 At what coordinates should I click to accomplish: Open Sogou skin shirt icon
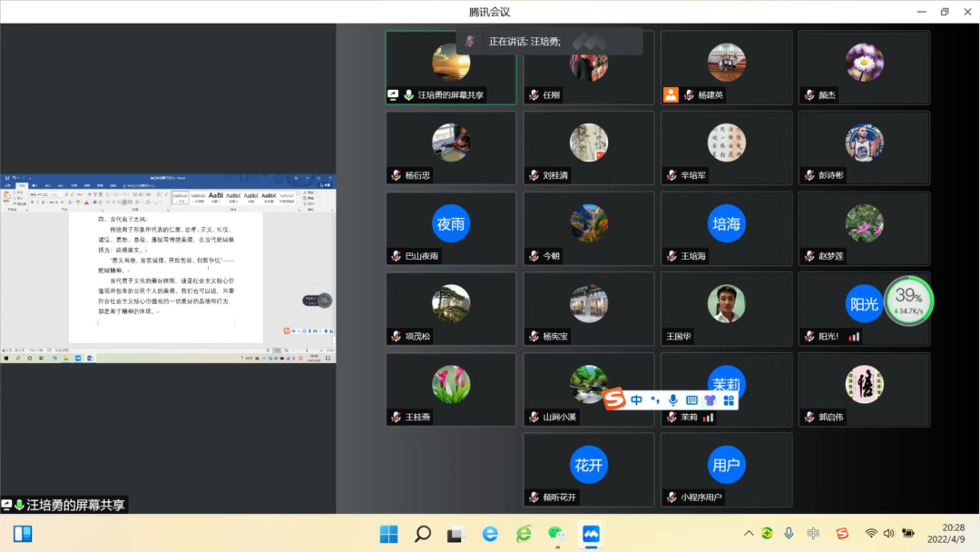[710, 400]
